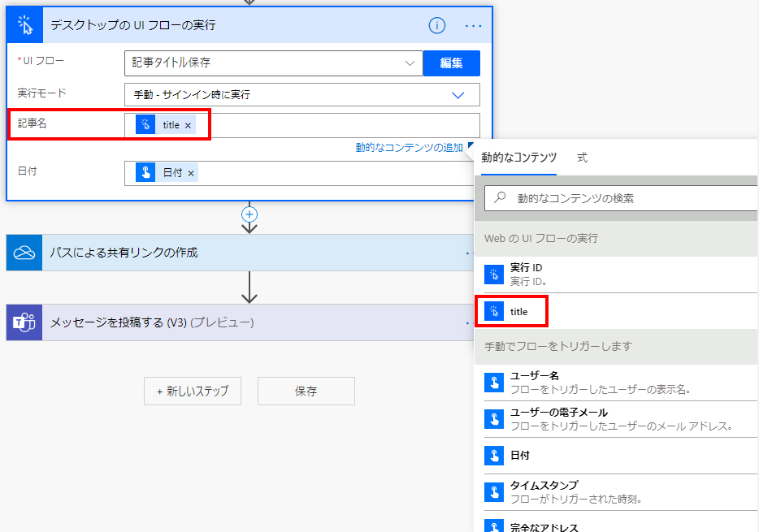
Task: Expand the UI フロー dropdown 記事タイトル保存
Action: tap(274, 63)
